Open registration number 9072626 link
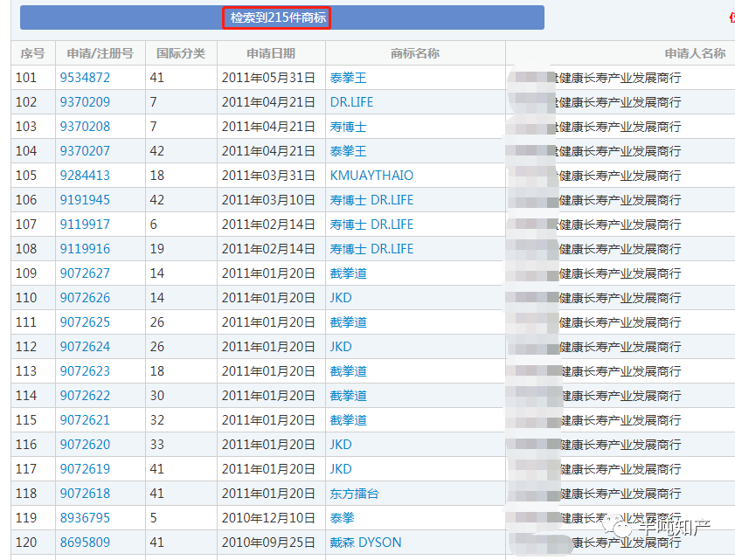The height and width of the screenshot is (560, 735). (85, 298)
